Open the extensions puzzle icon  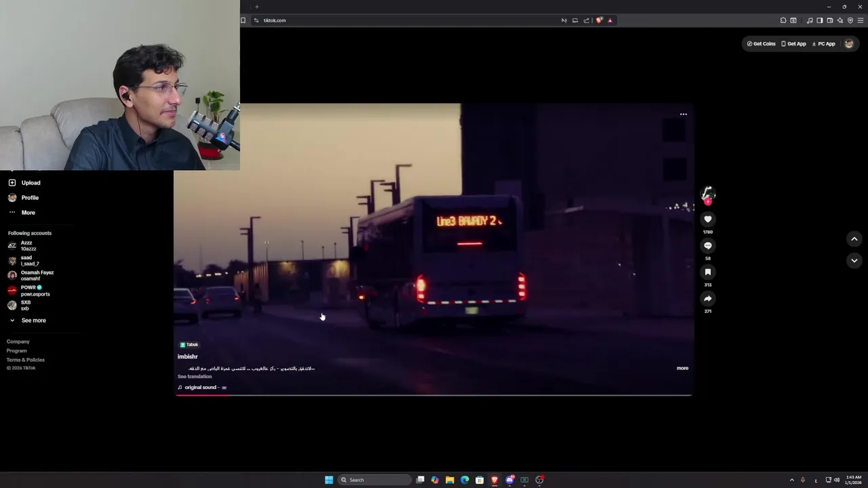pos(783,20)
